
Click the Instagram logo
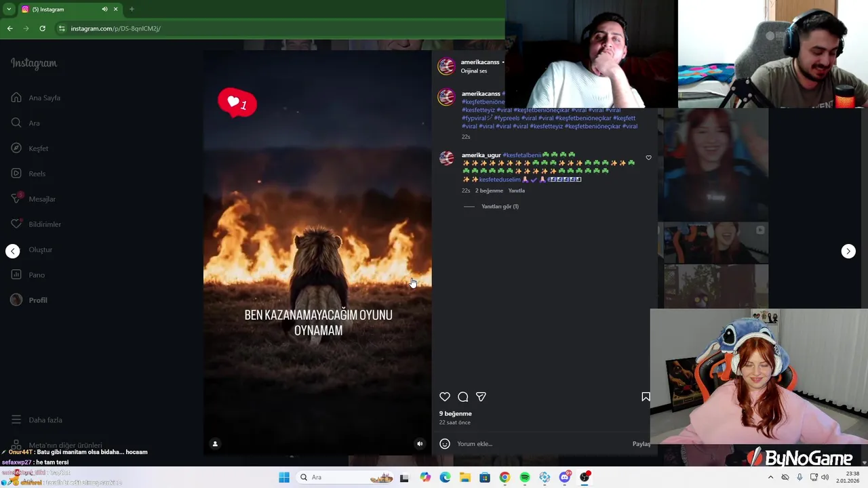click(x=34, y=64)
